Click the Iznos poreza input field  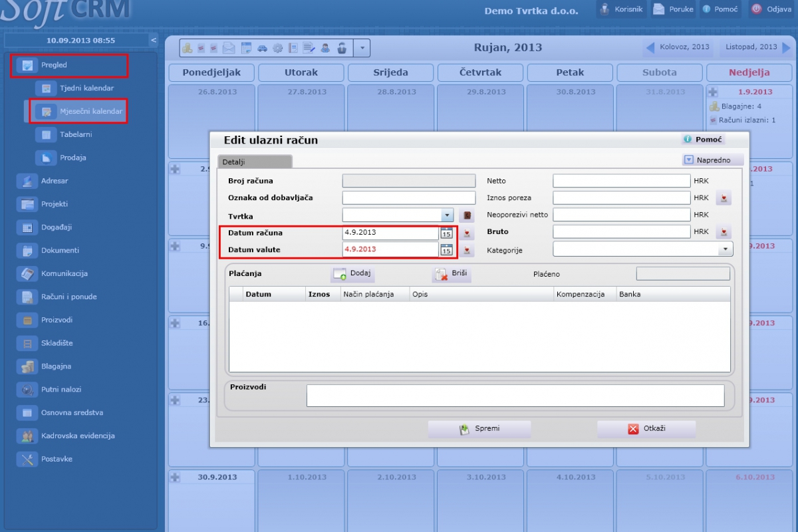[x=622, y=198]
